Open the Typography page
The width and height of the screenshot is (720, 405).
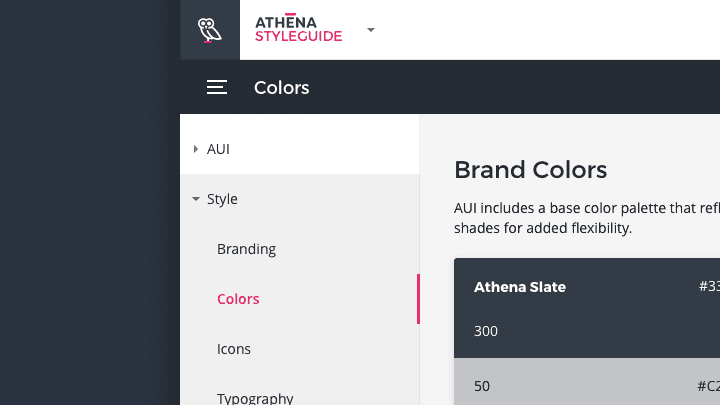click(255, 398)
